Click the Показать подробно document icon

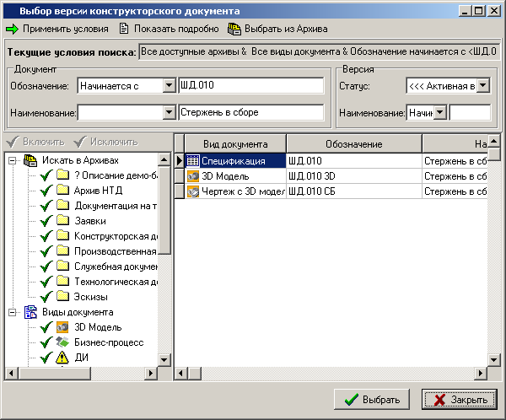click(124, 29)
